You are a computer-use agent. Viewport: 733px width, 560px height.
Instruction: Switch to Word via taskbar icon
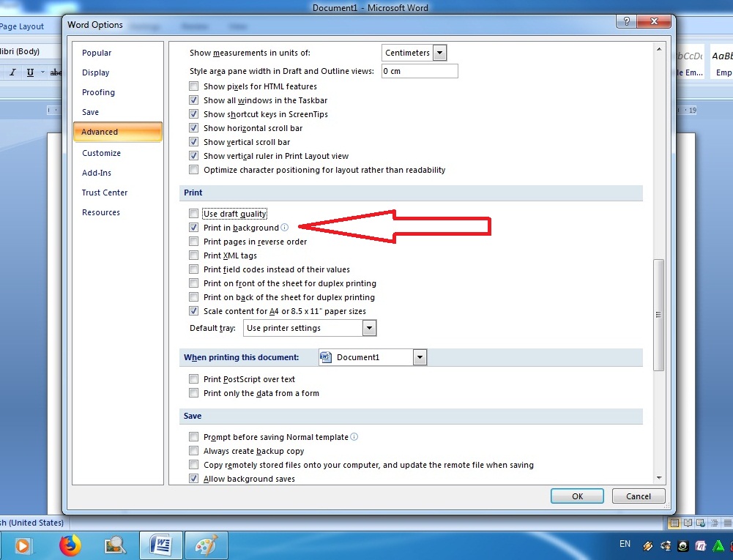coord(160,545)
